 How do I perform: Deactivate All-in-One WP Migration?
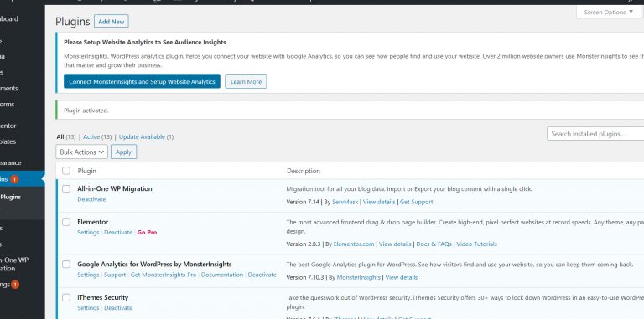tap(91, 199)
